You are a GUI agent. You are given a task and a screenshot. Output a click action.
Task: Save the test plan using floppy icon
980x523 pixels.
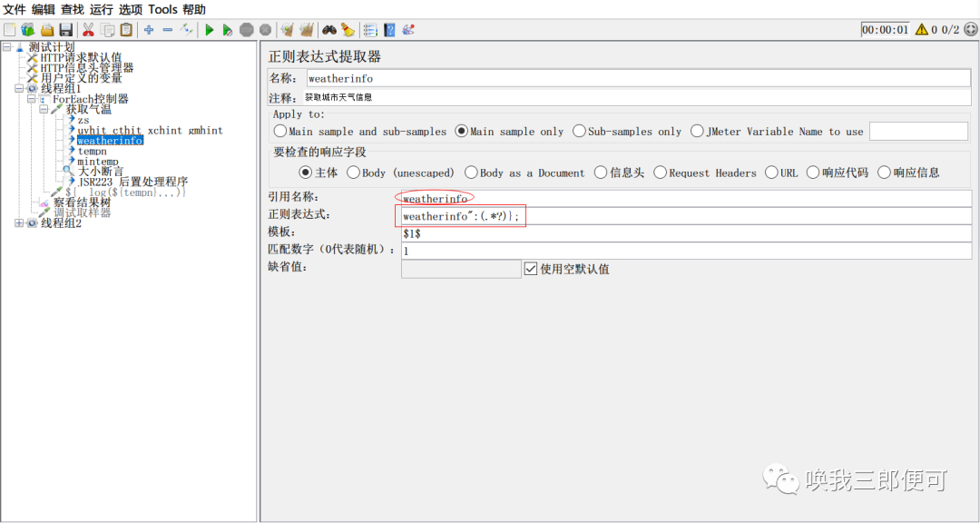pyautogui.click(x=65, y=29)
